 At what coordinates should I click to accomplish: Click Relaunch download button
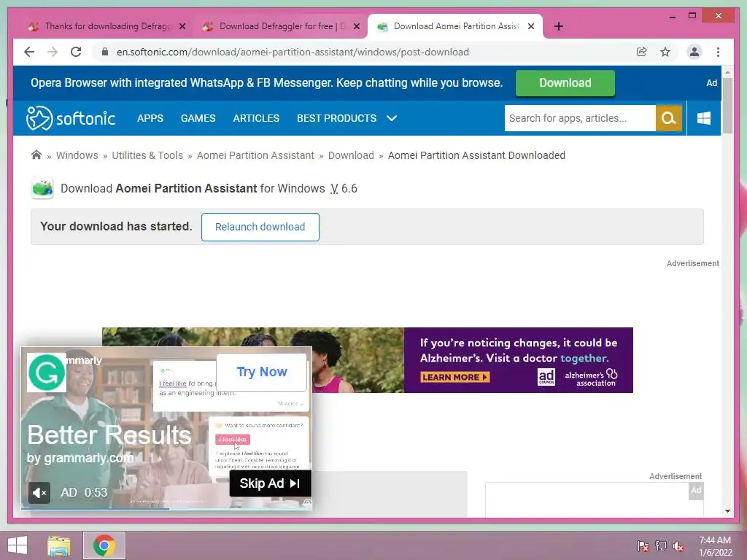click(x=260, y=227)
